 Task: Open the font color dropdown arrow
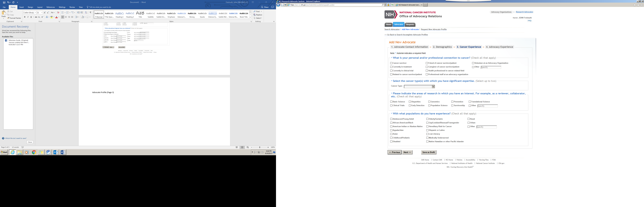pyautogui.click(x=59, y=17)
